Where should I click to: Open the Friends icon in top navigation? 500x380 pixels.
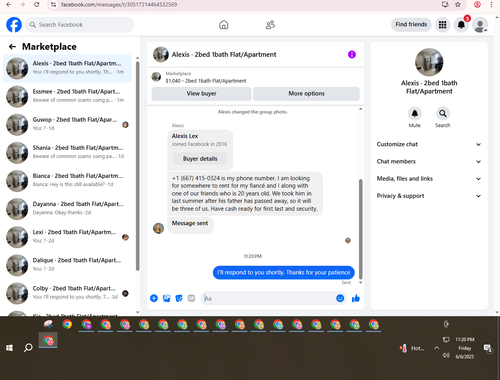point(270,25)
